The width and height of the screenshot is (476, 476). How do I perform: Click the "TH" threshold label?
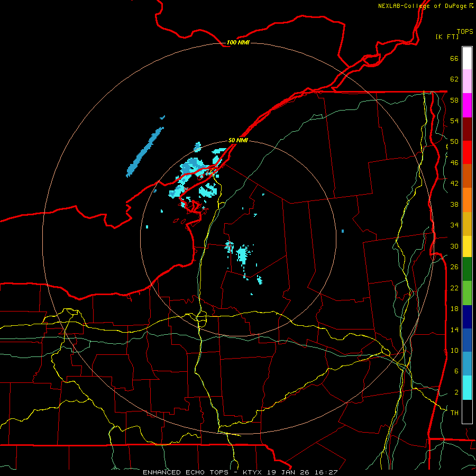pyautogui.click(x=454, y=413)
